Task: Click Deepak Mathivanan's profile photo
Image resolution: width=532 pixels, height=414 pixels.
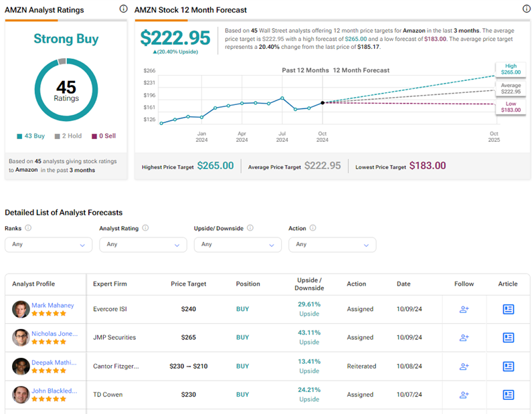Action: [21, 367]
